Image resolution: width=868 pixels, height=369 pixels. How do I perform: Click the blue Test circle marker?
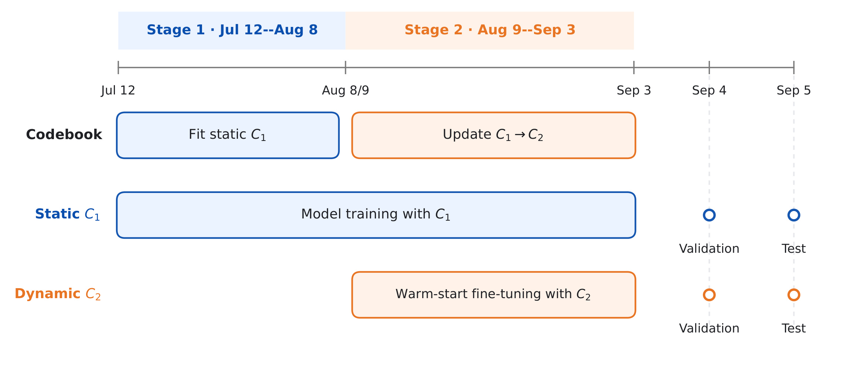(x=794, y=215)
